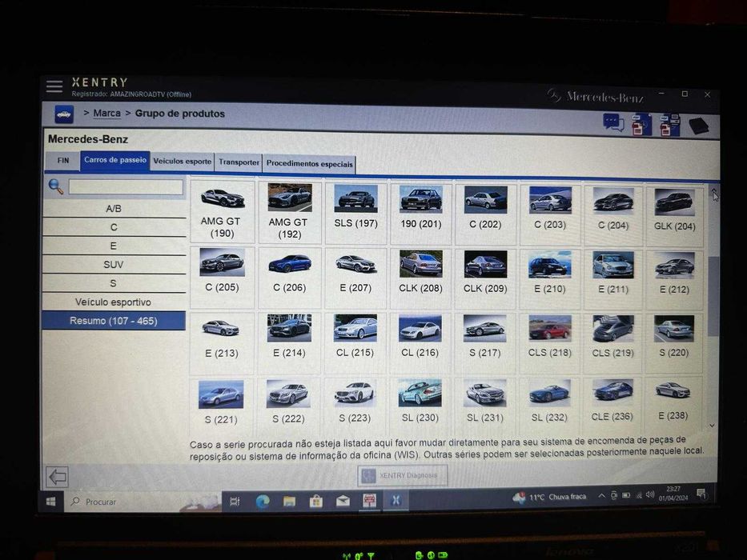Click the battery icon in system tray
Screen dimensions: 747x560
pyautogui.click(x=626, y=495)
